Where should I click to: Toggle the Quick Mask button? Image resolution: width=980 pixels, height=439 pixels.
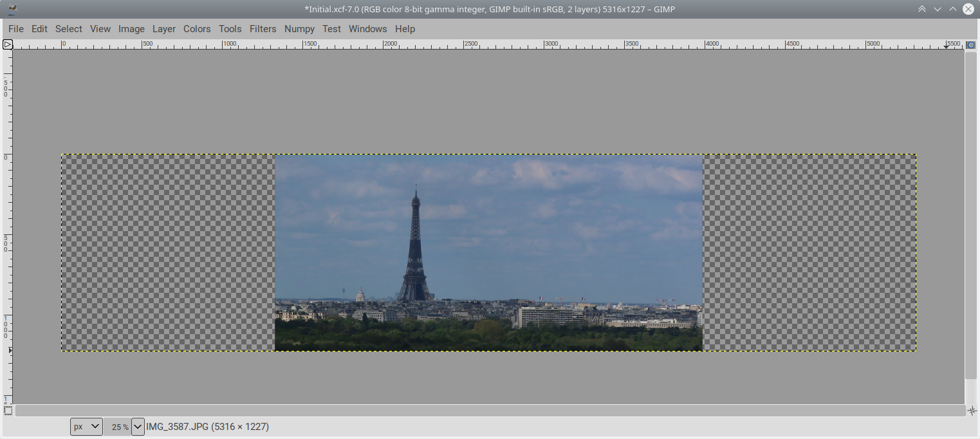click(8, 410)
